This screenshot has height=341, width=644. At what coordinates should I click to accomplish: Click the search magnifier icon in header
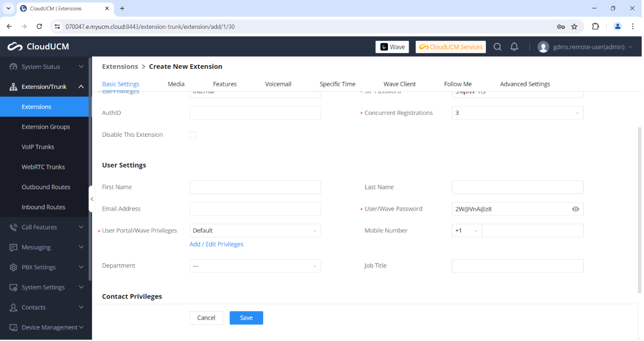[x=497, y=47]
